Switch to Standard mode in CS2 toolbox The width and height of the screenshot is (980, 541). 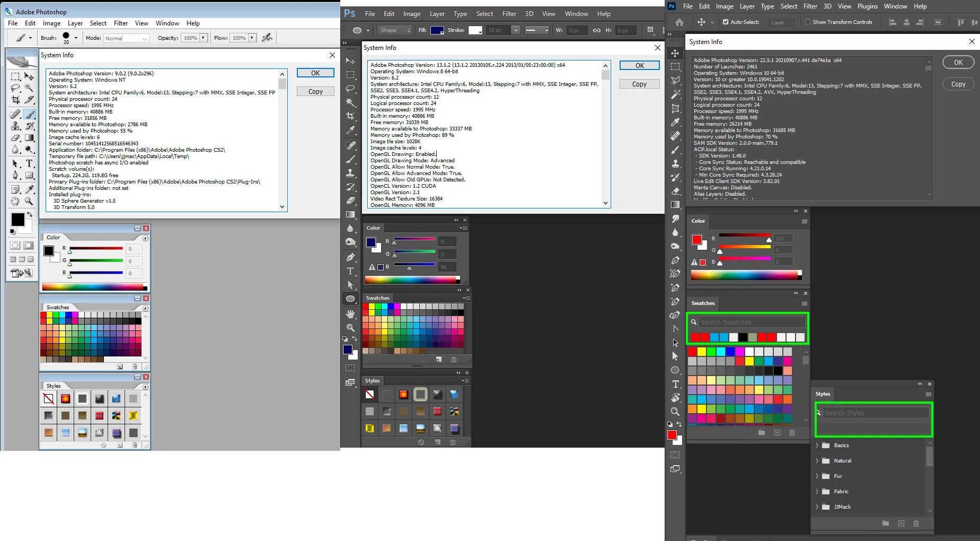15,245
